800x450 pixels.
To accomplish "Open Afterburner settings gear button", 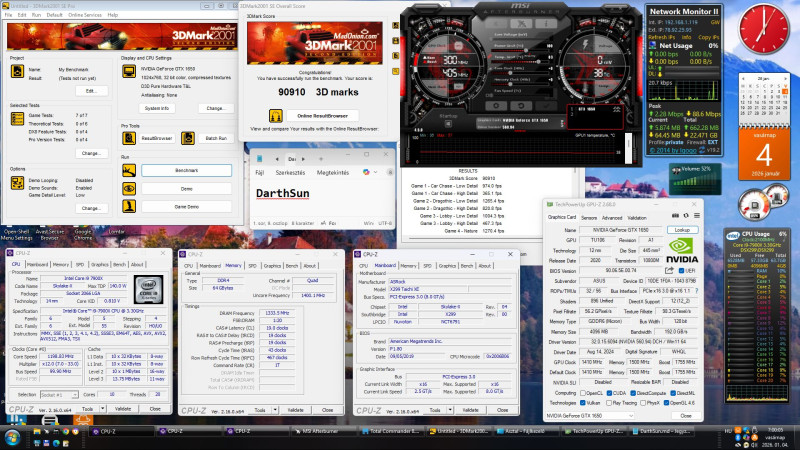I will (x=496, y=106).
